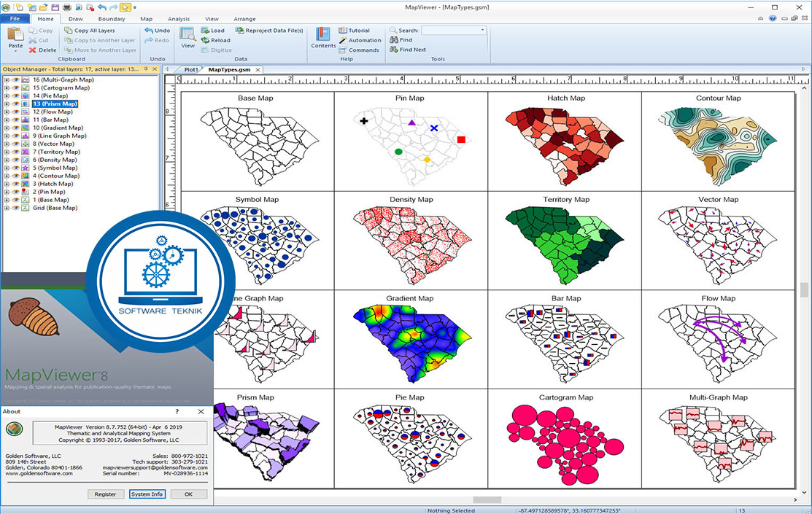This screenshot has width=812, height=514.
Task: Expand the 5 (Symbol Map) tree node
Action: (x=7, y=168)
